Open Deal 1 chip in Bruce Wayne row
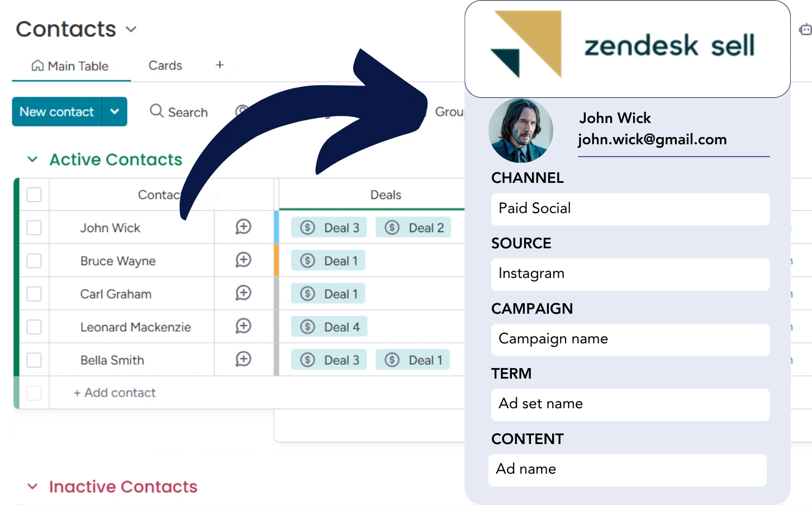This screenshot has height=505, width=812. click(328, 261)
